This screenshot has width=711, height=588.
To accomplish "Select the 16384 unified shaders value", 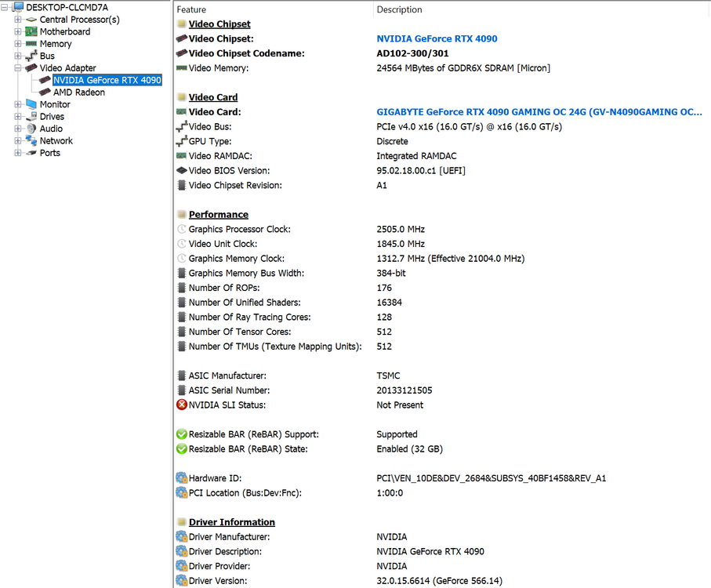I will point(389,303).
